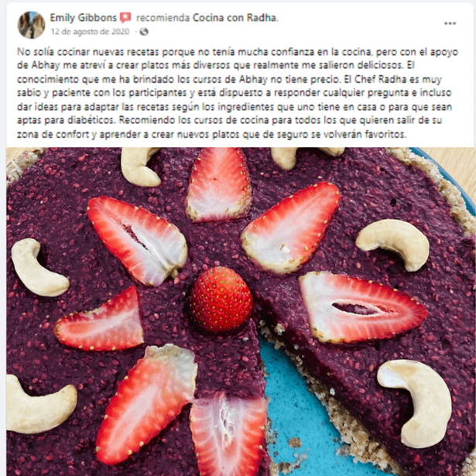Screen dimensions: 476x476
Task: Open the post options three-dot menu
Action: coord(450,23)
